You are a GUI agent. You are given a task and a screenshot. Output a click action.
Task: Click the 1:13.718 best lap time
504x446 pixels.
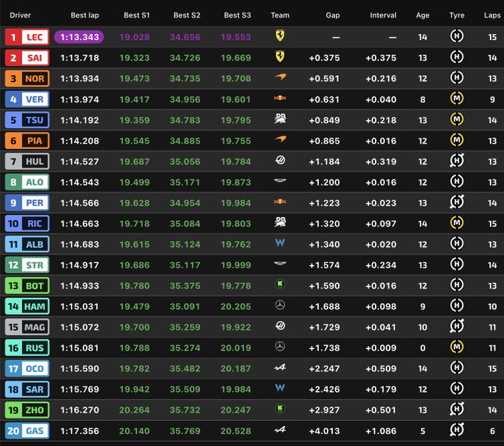[x=80, y=58]
